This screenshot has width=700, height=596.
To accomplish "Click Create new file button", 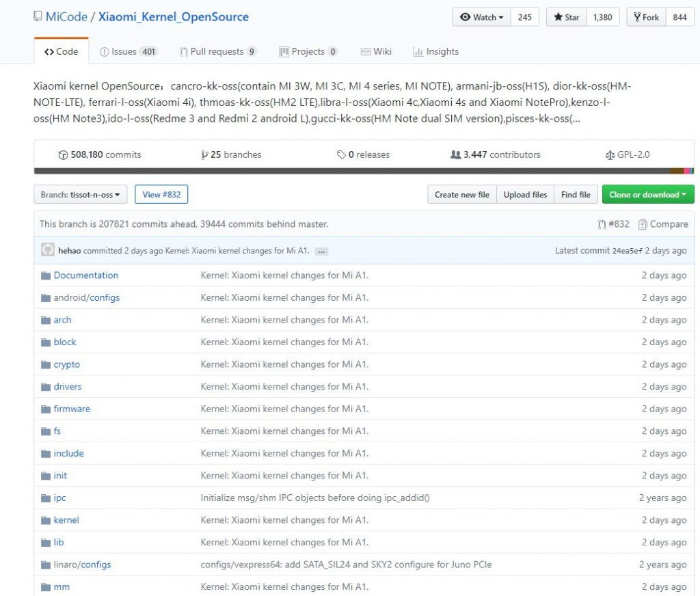I will click(462, 195).
